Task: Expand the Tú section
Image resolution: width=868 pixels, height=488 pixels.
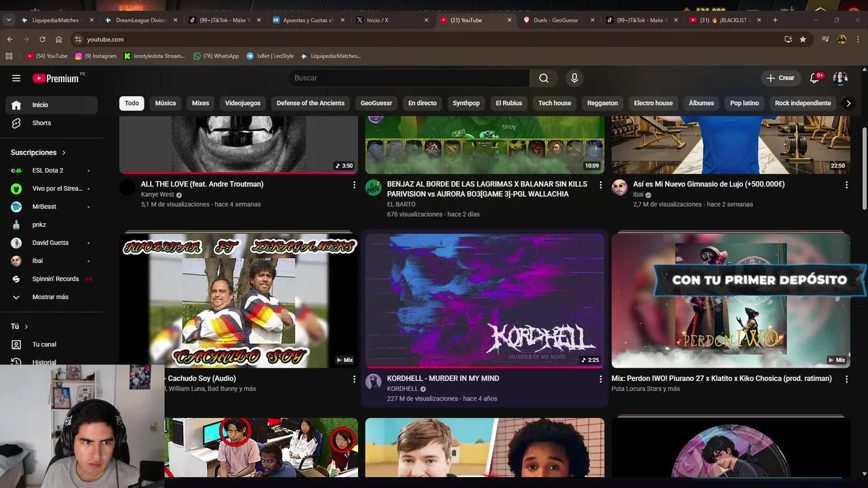Action: (x=20, y=327)
